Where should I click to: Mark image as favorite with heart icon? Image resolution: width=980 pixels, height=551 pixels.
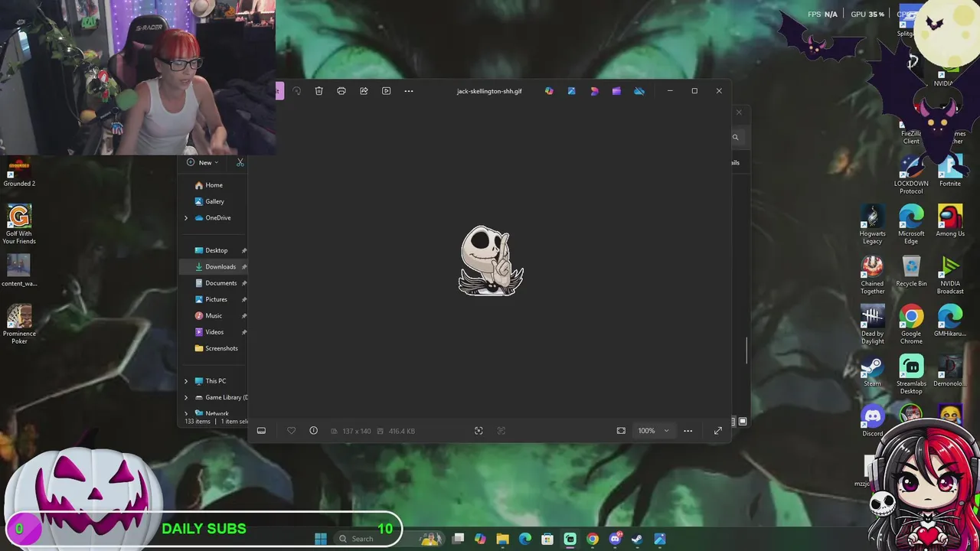click(x=291, y=431)
